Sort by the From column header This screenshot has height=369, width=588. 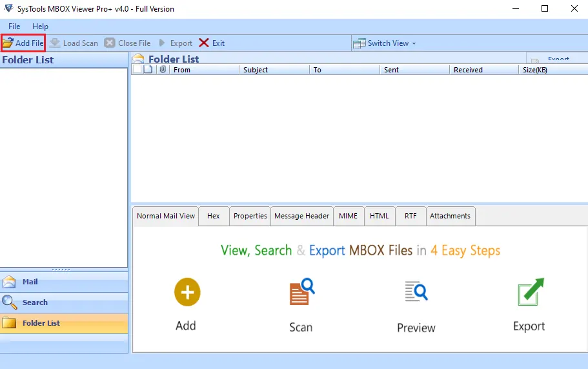[x=204, y=70]
